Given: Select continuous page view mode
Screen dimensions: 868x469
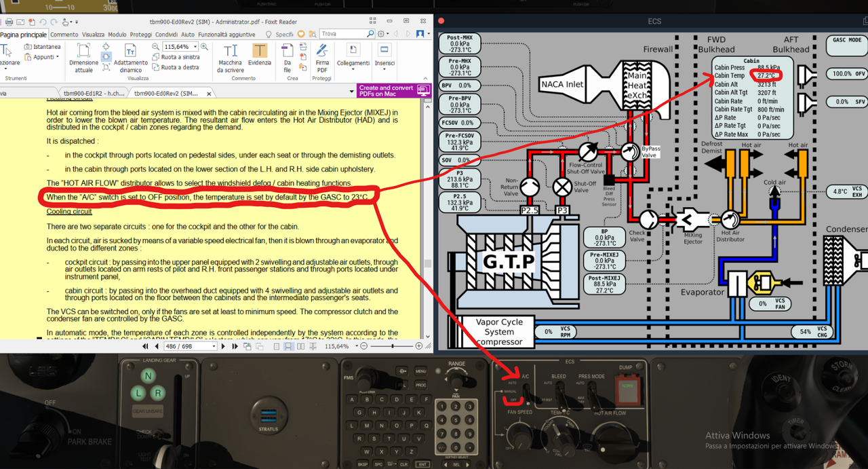Looking at the screenshot, I should (x=288, y=346).
